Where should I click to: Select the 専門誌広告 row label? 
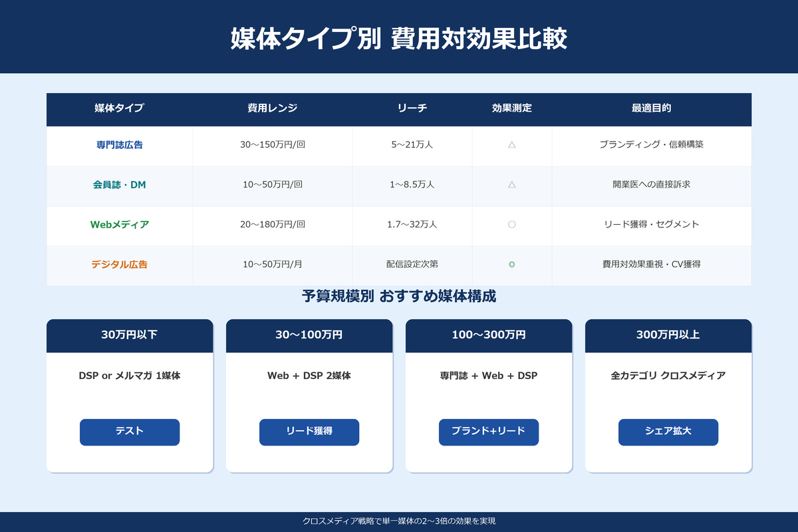coord(118,146)
